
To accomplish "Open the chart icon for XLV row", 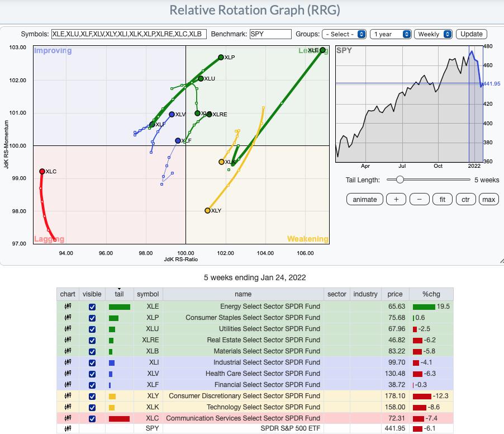I will pyautogui.click(x=68, y=374).
